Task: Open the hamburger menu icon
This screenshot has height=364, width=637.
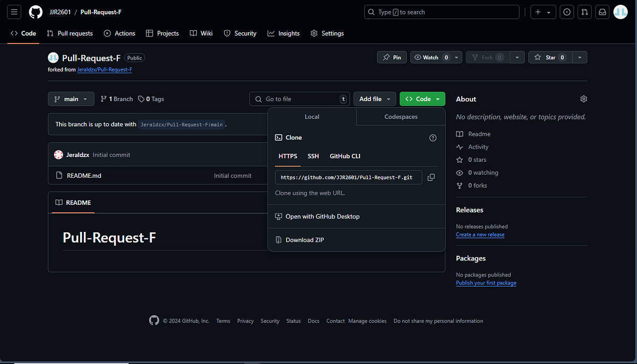Action: (14, 12)
